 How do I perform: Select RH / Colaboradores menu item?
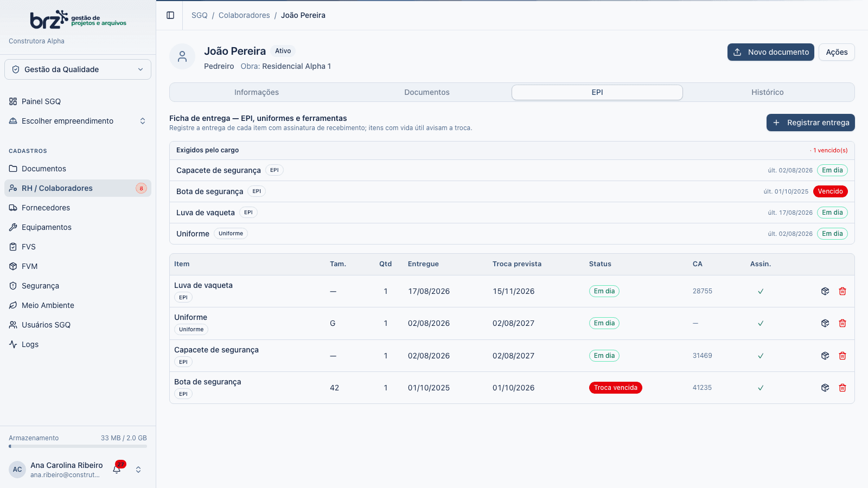[78, 188]
